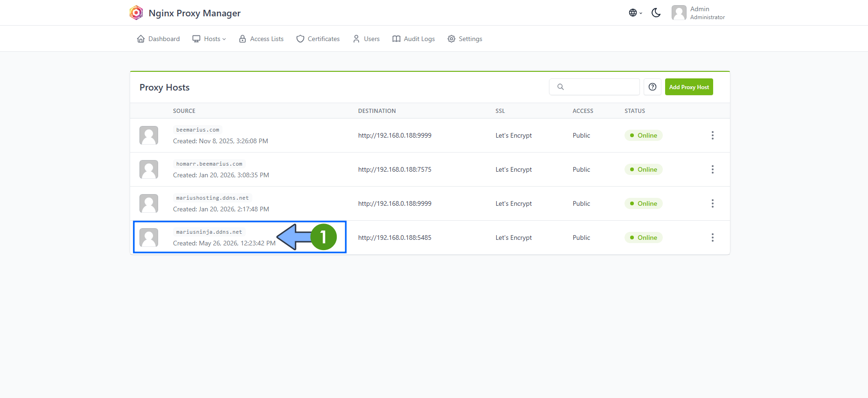Open actions menu for beemarius.com row
Viewport: 868px width, 398px height.
(712, 135)
